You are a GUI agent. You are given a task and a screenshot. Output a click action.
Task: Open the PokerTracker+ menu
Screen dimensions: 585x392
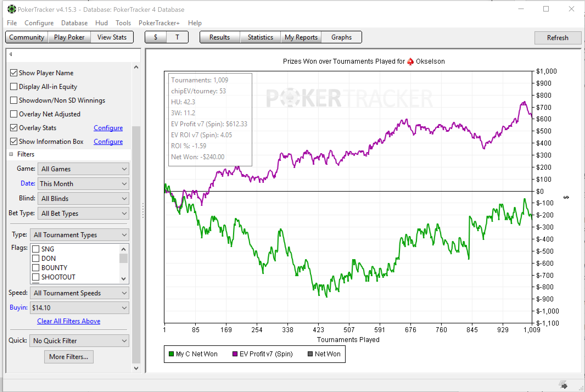(x=159, y=23)
